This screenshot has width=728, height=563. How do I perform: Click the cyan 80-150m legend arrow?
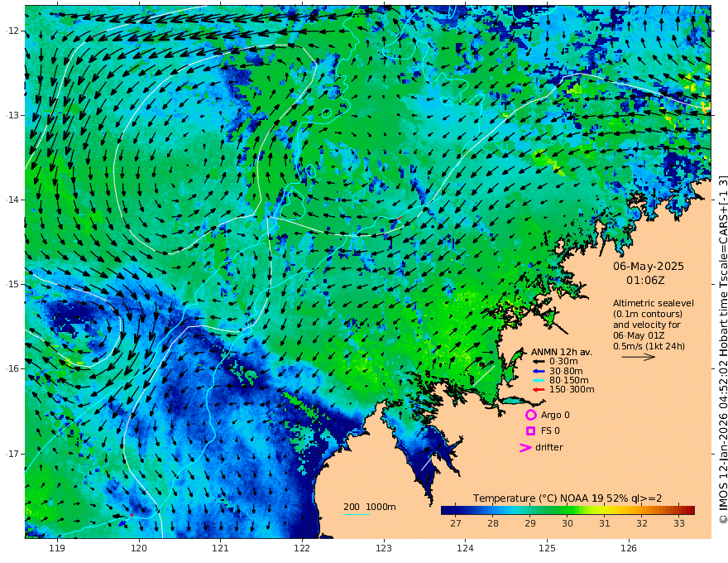[539, 380]
